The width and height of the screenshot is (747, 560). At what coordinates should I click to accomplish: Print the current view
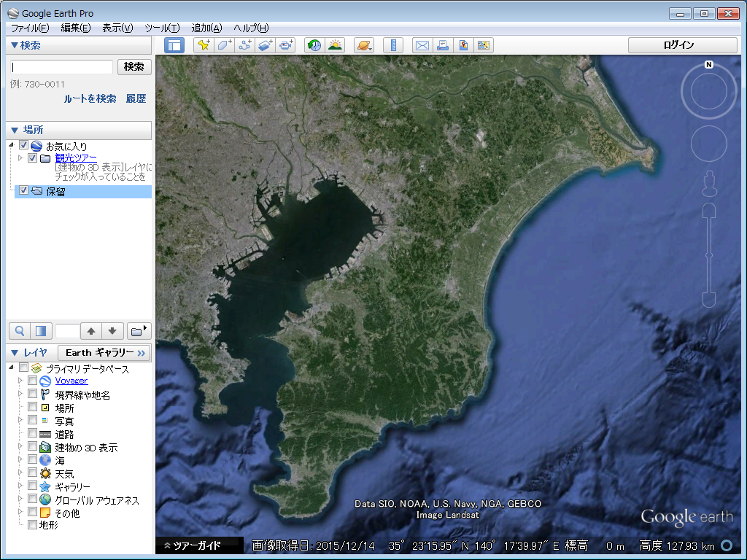[x=443, y=46]
